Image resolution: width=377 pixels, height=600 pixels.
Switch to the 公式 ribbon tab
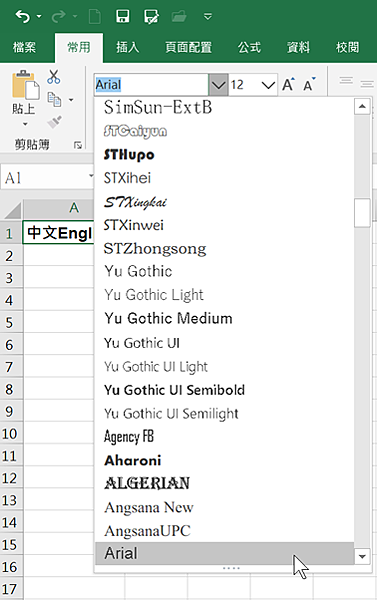pyautogui.click(x=249, y=47)
